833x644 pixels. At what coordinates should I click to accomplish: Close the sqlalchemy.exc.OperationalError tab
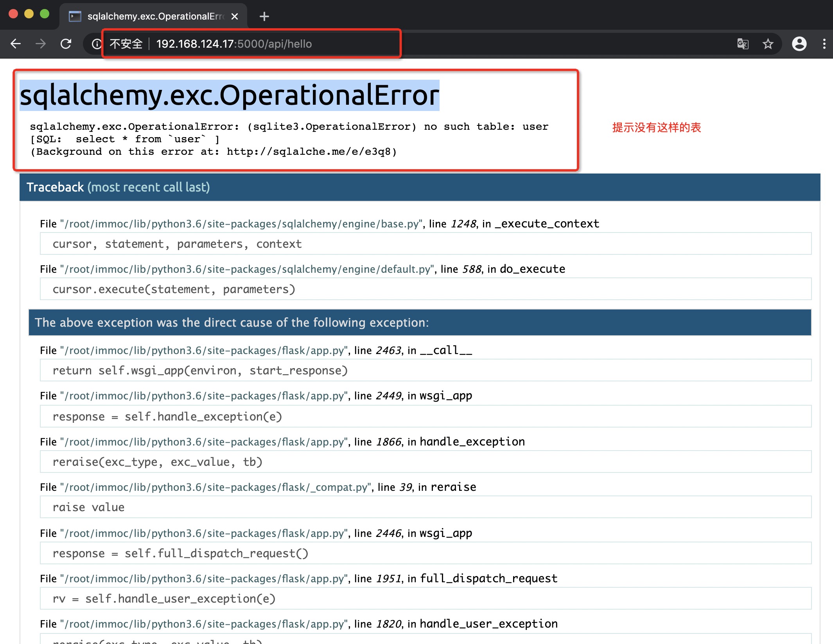click(234, 16)
